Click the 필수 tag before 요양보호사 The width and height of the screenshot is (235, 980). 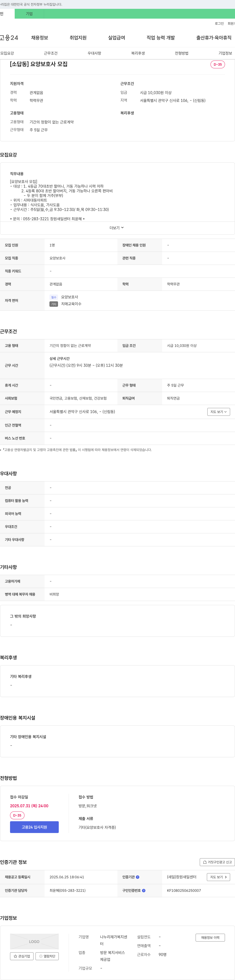click(54, 297)
